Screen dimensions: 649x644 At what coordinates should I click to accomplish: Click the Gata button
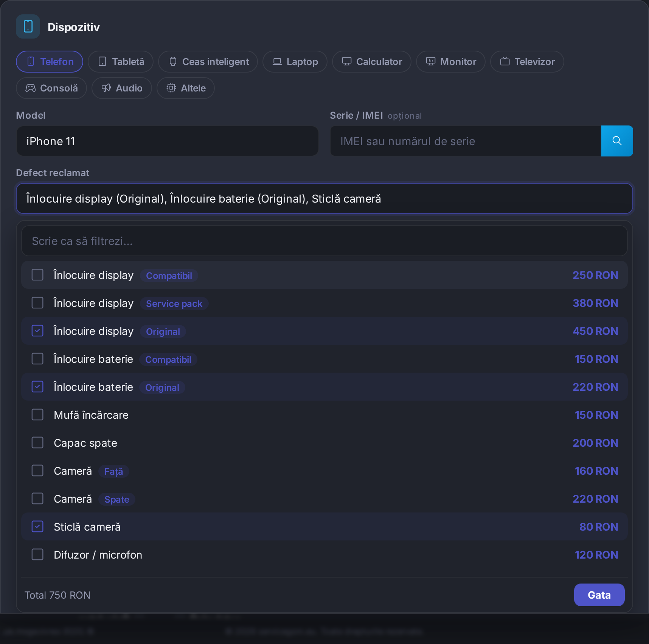coord(599,595)
